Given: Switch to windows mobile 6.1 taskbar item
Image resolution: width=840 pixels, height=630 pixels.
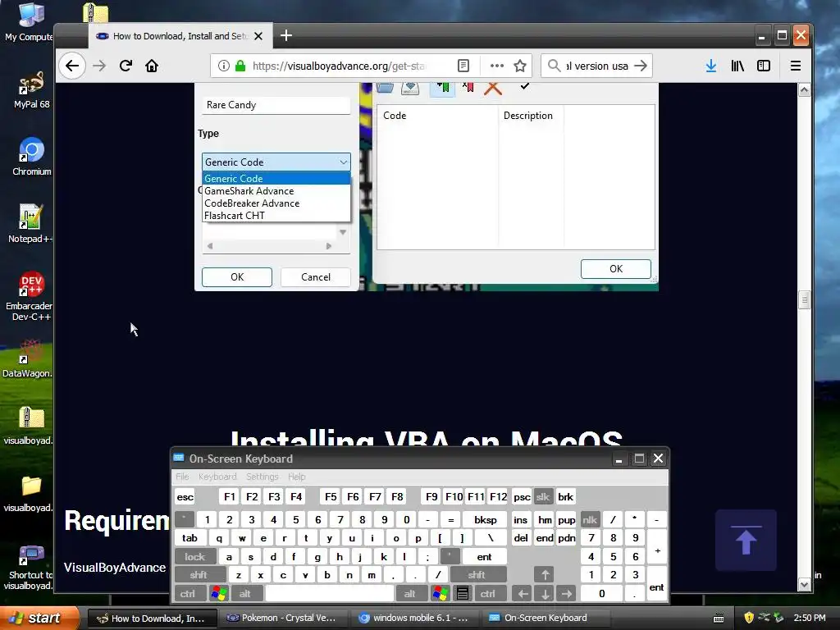Looking at the screenshot, I should (x=414, y=618).
